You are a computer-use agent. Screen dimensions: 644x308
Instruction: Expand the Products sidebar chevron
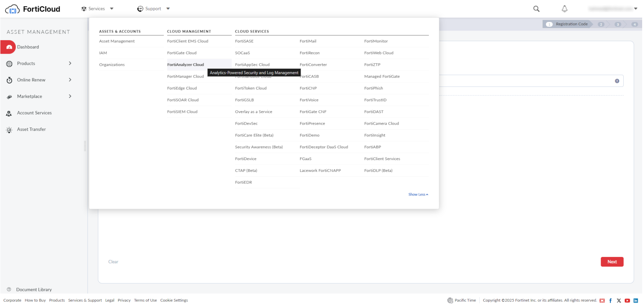[70, 64]
